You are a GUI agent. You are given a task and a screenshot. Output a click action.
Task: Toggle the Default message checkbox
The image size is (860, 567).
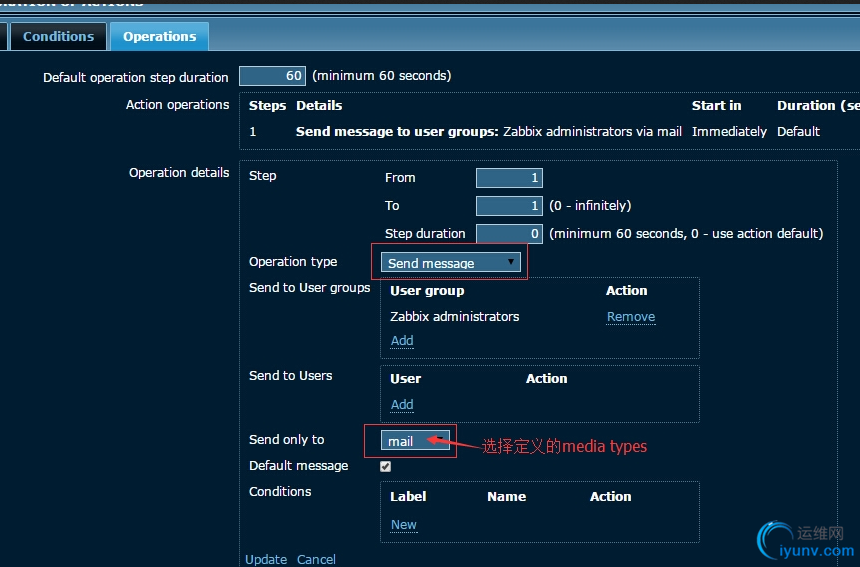coord(386,466)
